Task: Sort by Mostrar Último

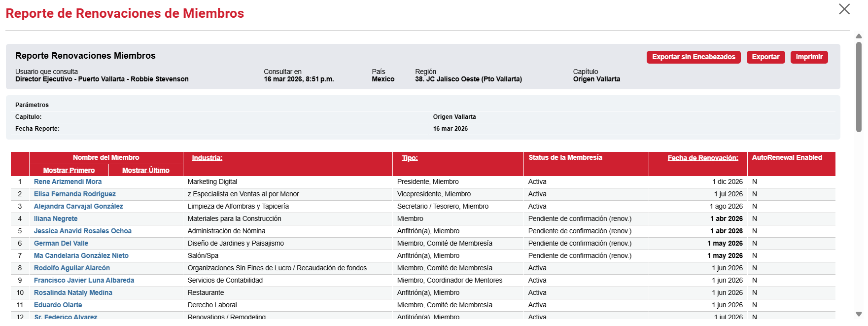Action: click(145, 170)
